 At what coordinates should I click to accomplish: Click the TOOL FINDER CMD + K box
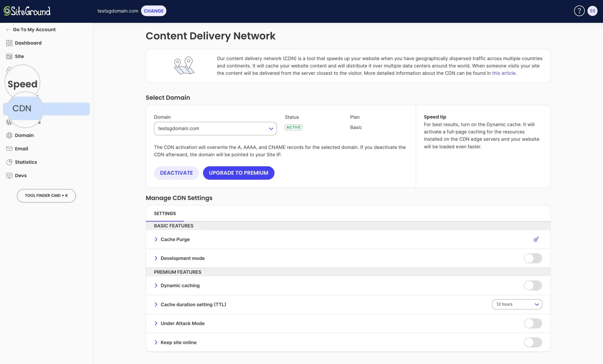click(46, 195)
